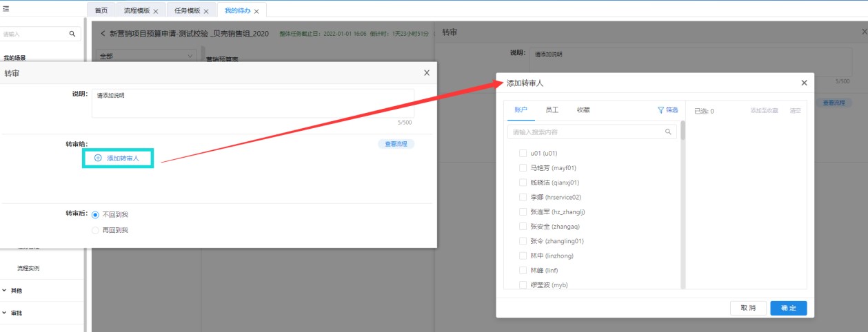This screenshot has height=332, width=868.
Task: Close the 添加转审人 dialog with X
Action: pyautogui.click(x=804, y=83)
